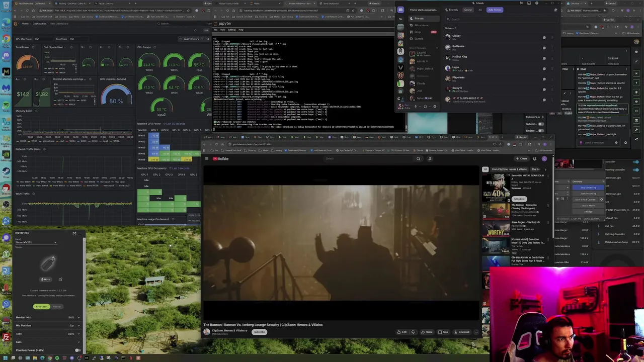
Task: Toggle Subscriber-only chat switch
Action: (x=541, y=124)
